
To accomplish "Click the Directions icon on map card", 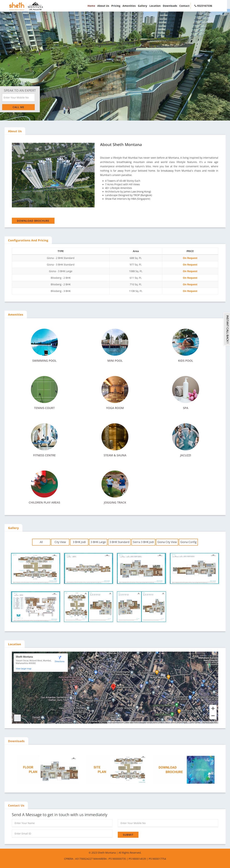I will click(59, 659).
